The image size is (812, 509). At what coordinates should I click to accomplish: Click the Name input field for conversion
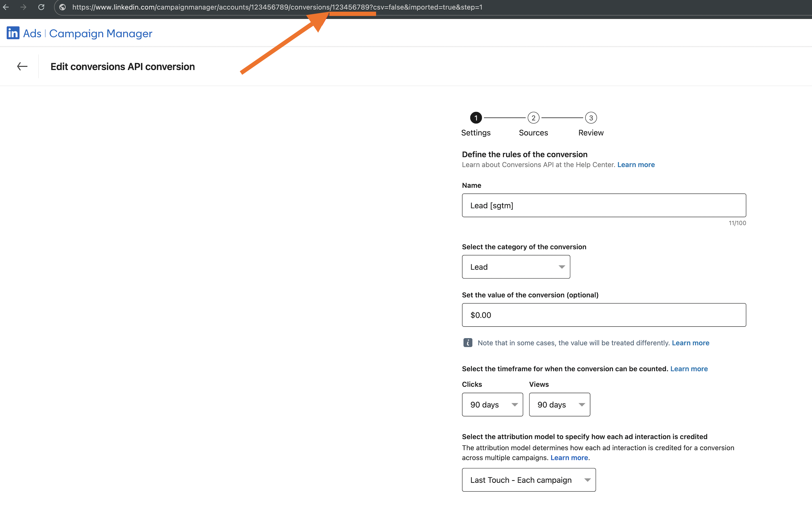click(604, 205)
